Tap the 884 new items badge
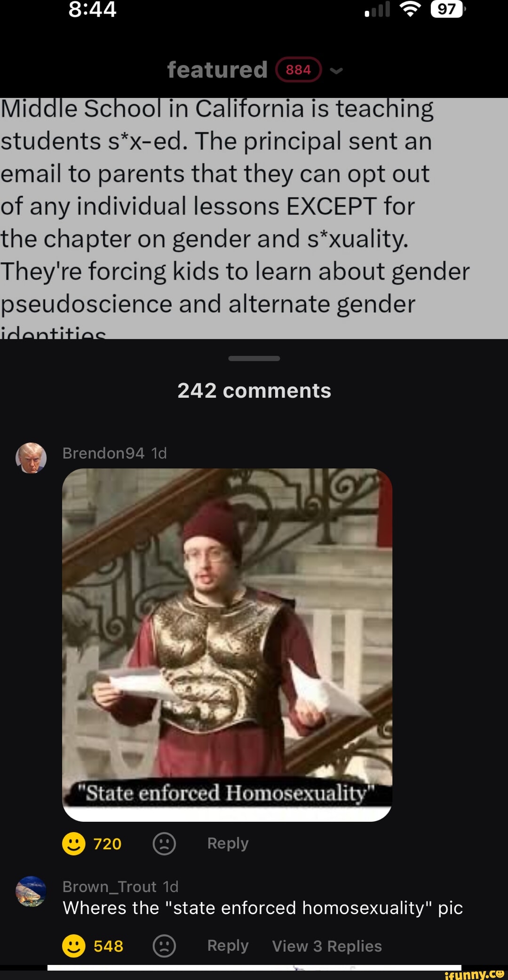This screenshot has height=980, width=508. [299, 70]
